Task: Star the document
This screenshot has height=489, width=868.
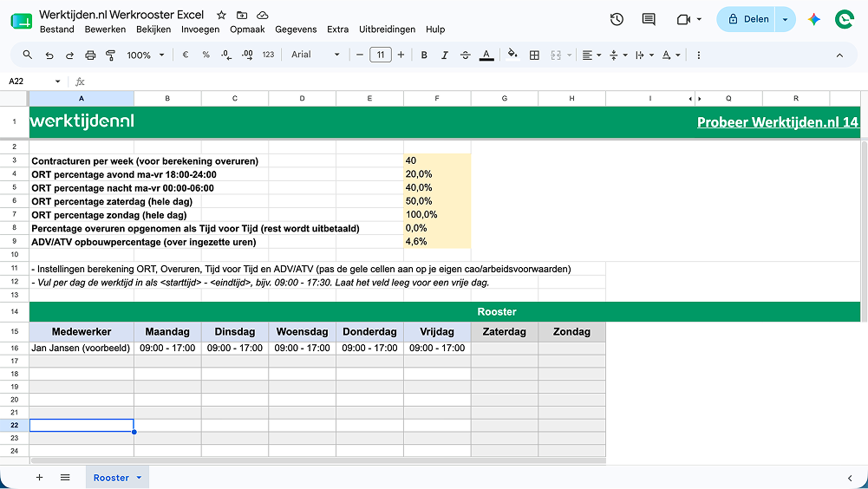Action: pos(221,15)
